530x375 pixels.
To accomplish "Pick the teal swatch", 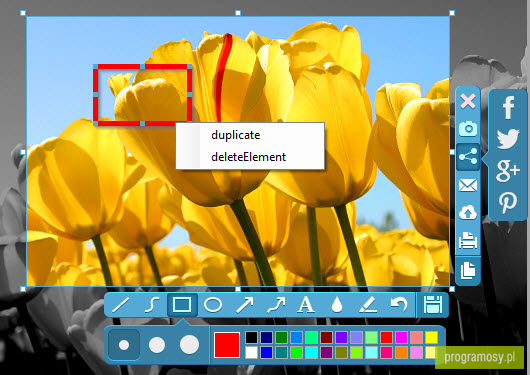I will [x=281, y=353].
